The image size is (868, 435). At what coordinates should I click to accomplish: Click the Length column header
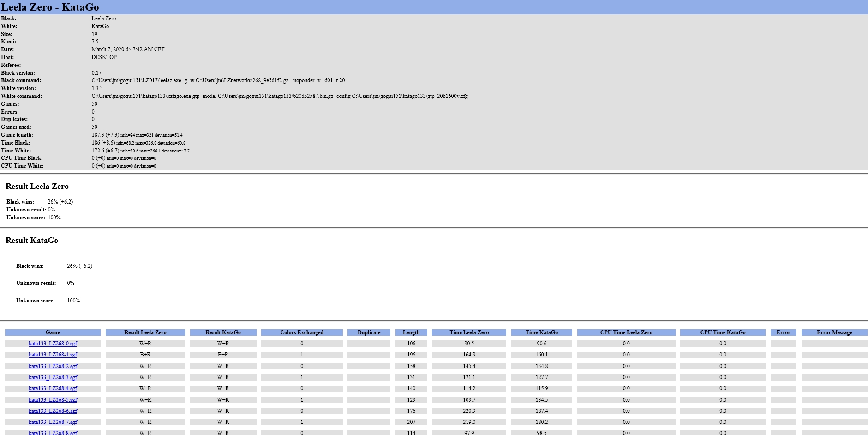click(411, 332)
